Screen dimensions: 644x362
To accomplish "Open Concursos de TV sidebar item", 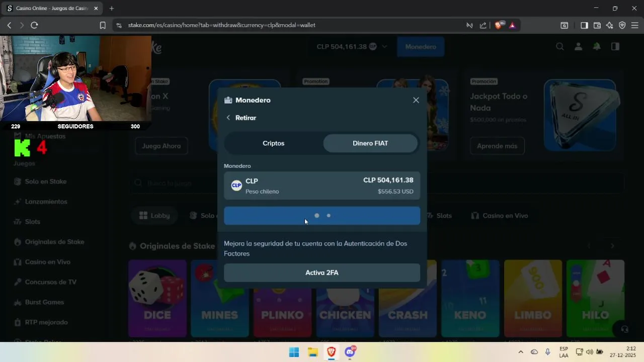I will pos(50,282).
